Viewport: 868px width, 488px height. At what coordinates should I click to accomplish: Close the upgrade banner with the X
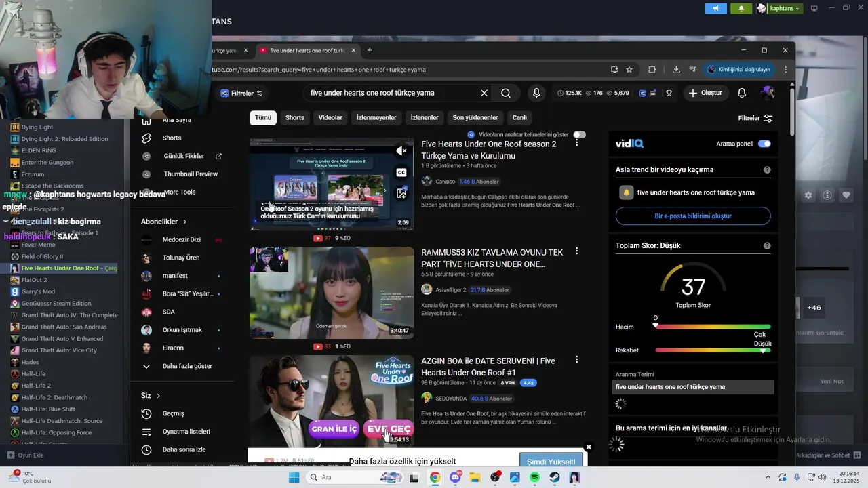pos(589,447)
